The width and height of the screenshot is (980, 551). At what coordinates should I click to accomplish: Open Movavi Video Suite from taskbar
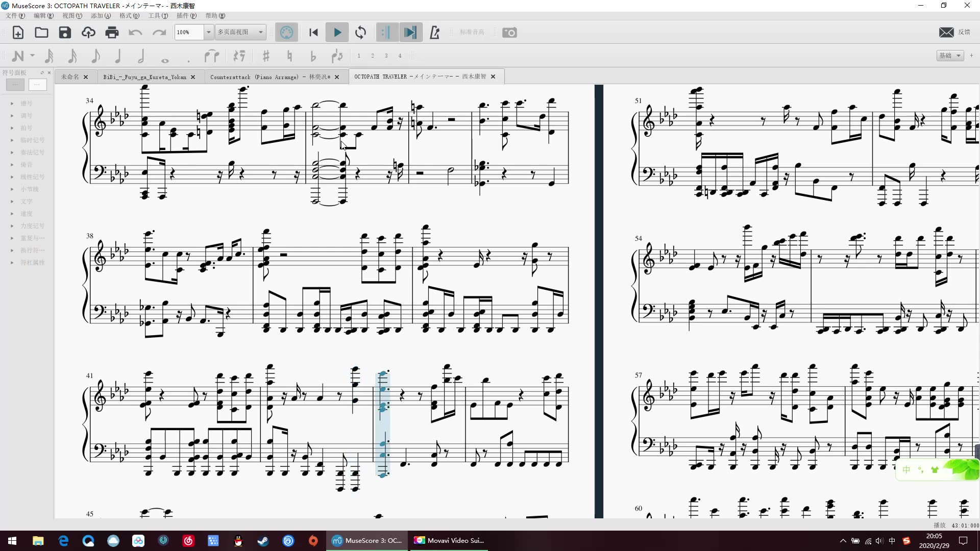click(449, 541)
